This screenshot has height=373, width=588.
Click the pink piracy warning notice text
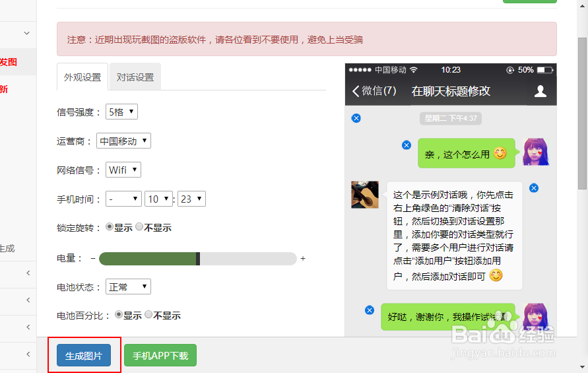pyautogui.click(x=215, y=40)
